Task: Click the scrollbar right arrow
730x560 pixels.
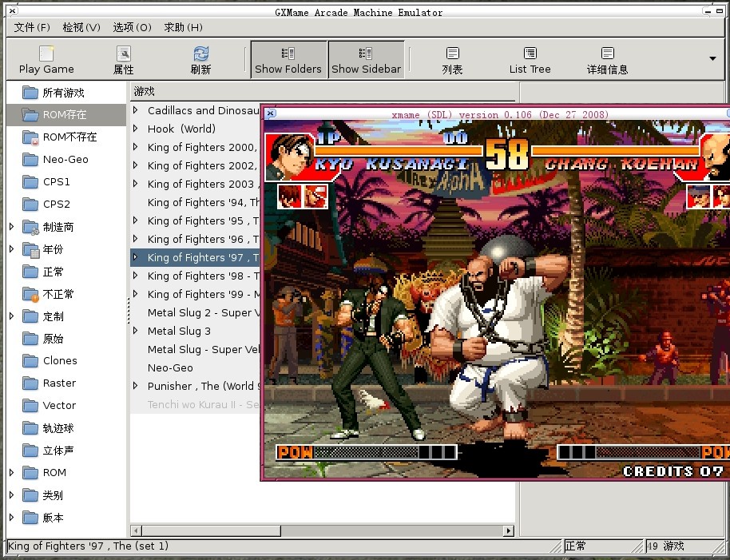Action: 509,530
